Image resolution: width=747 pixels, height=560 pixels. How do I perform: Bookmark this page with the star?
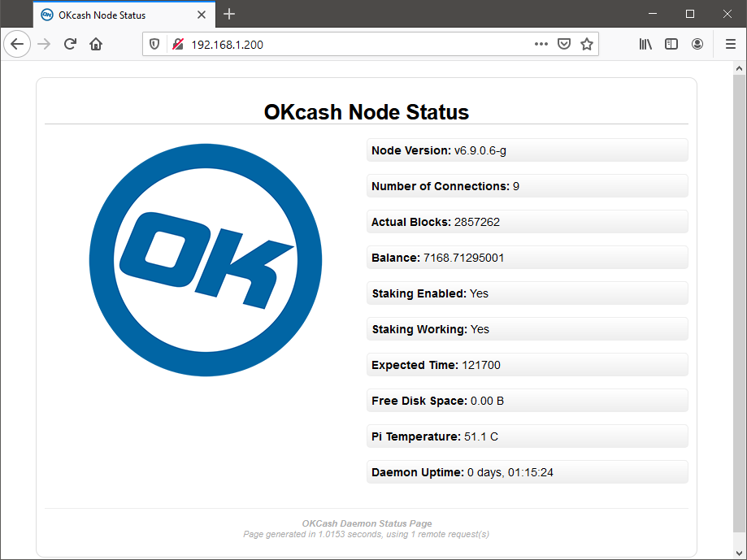587,44
